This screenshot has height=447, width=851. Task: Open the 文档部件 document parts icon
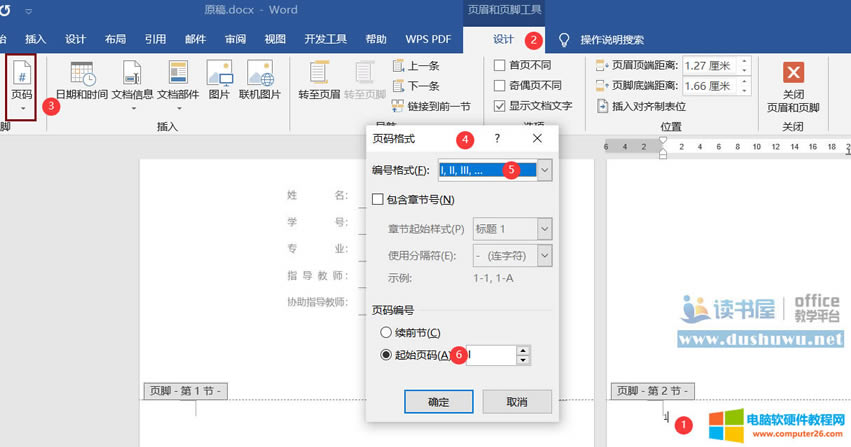178,80
